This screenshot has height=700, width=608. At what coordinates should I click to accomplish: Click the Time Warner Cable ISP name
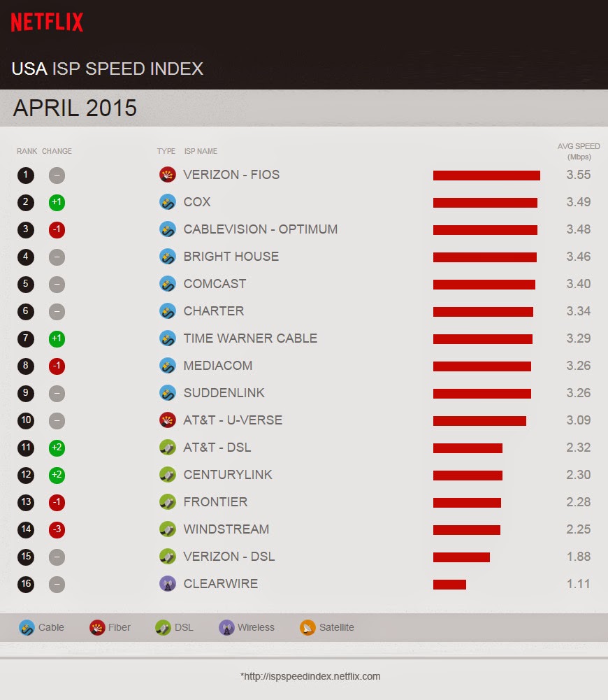pos(250,338)
